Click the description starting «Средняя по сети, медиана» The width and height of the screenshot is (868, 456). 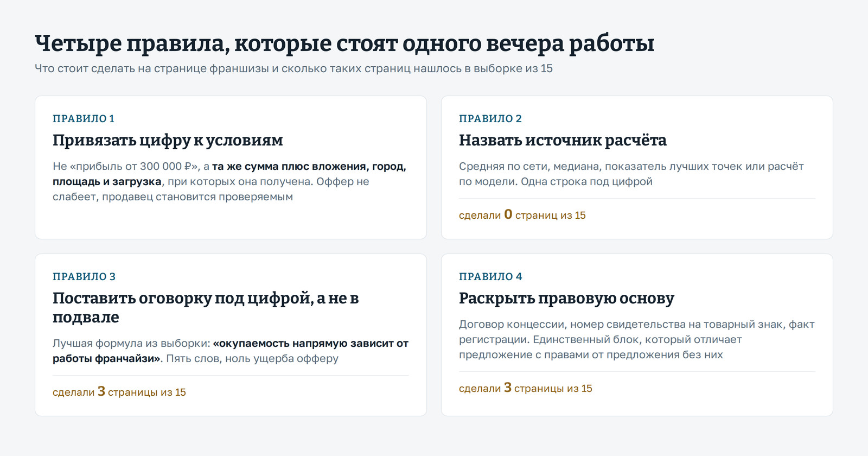(631, 174)
